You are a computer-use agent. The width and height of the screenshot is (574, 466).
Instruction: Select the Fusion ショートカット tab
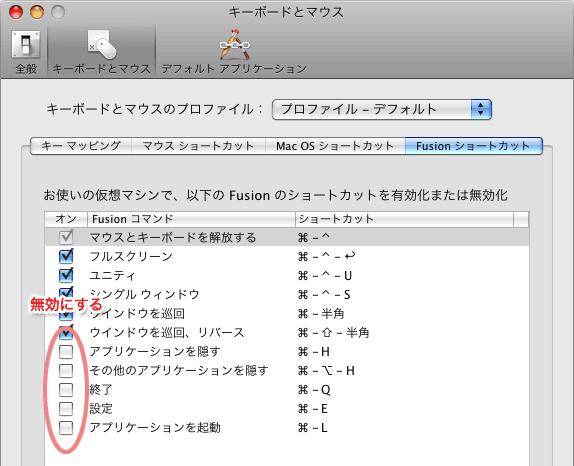473,146
